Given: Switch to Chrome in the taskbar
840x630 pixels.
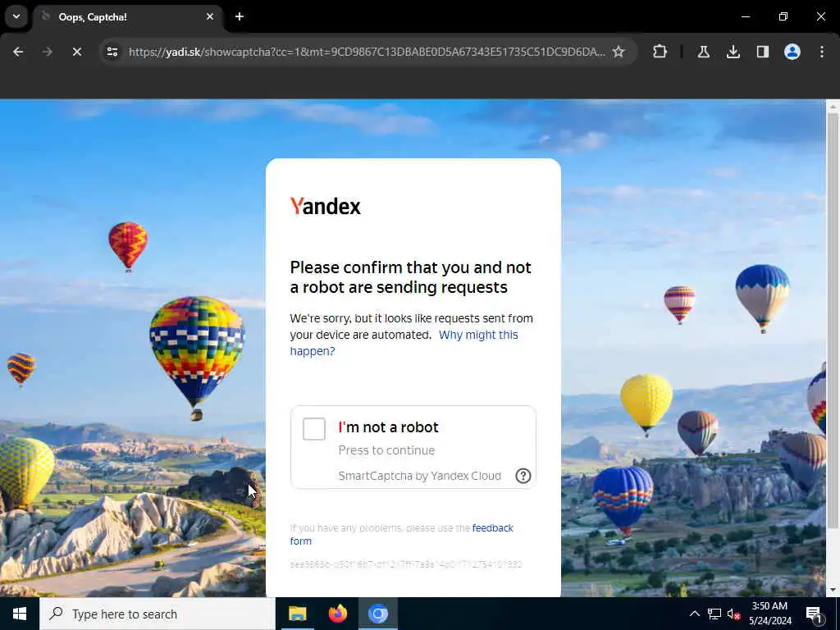Looking at the screenshot, I should coord(377,614).
